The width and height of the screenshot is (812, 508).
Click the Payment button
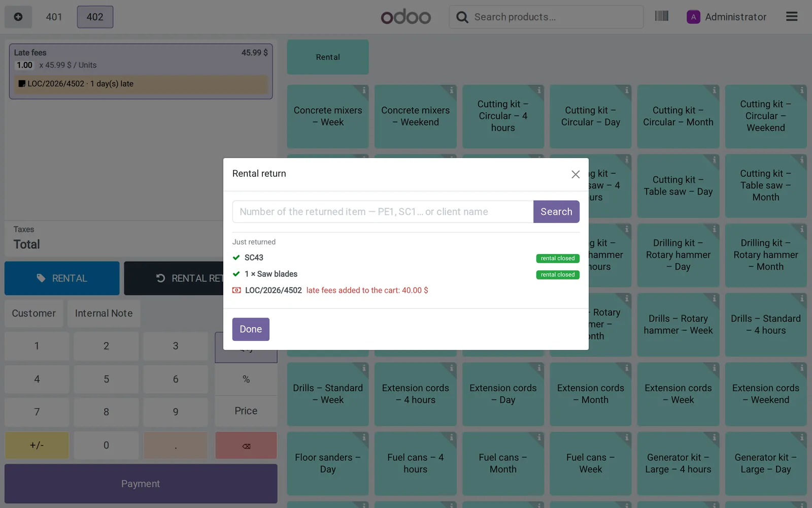click(141, 484)
